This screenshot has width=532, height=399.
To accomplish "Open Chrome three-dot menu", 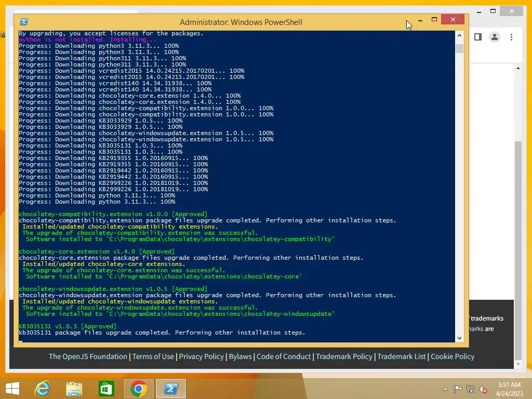I will 511,37.
